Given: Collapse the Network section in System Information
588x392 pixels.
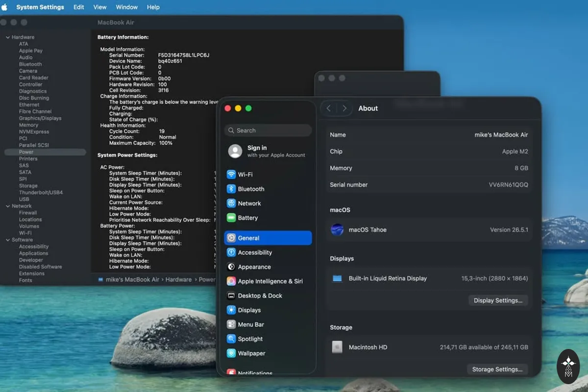Looking at the screenshot, I should pyautogui.click(x=8, y=206).
